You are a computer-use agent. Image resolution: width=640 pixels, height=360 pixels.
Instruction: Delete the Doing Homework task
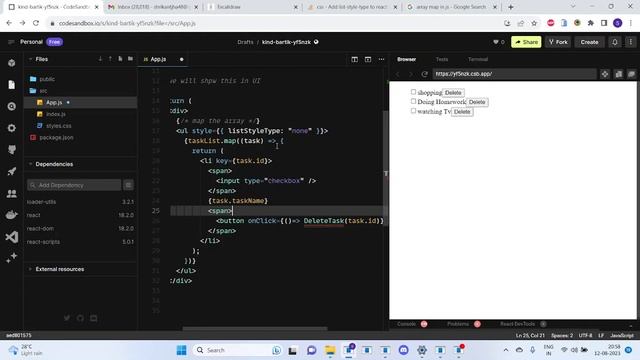[477, 102]
